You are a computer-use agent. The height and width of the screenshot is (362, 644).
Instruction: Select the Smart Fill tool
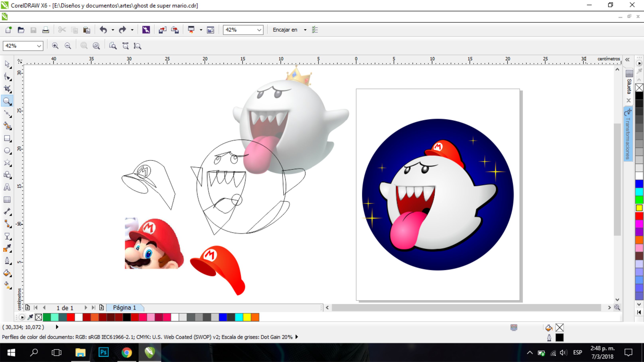tap(7, 126)
